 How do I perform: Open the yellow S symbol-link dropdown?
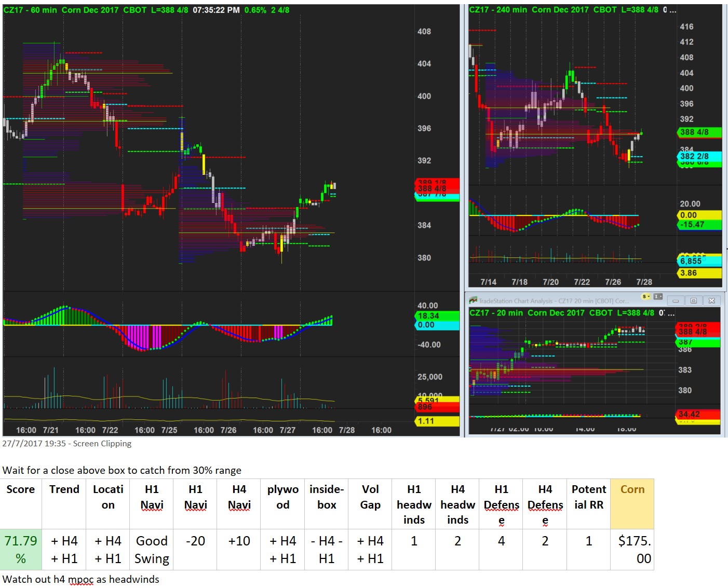point(646,297)
